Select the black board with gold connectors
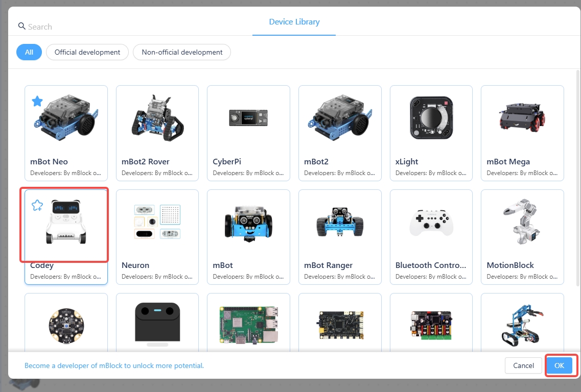 pos(341,325)
